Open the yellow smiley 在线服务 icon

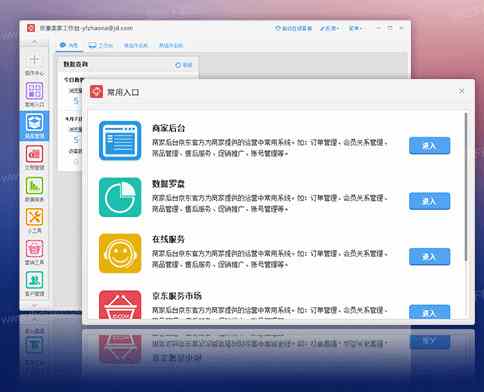coord(120,253)
